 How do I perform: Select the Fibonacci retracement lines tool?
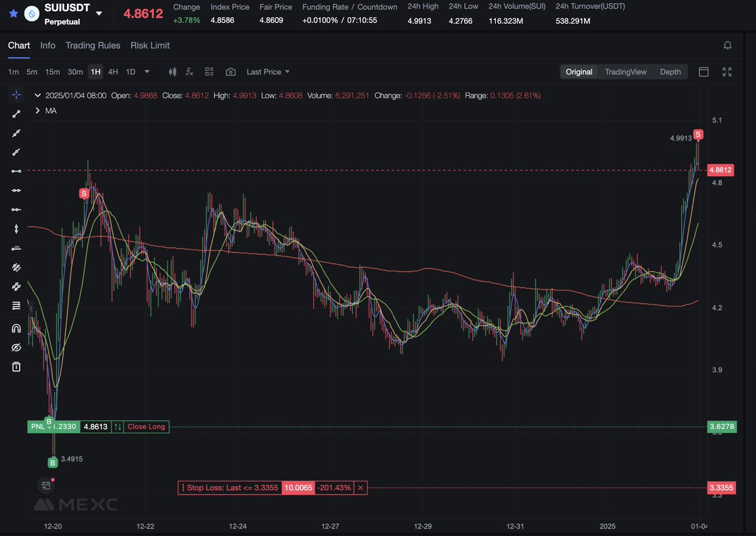16,306
